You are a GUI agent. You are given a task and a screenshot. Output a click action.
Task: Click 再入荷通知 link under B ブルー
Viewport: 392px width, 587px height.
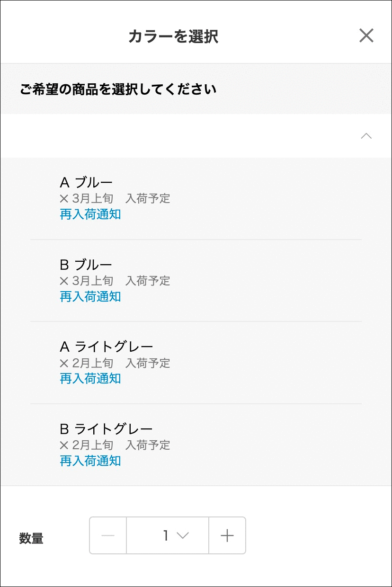(x=90, y=297)
